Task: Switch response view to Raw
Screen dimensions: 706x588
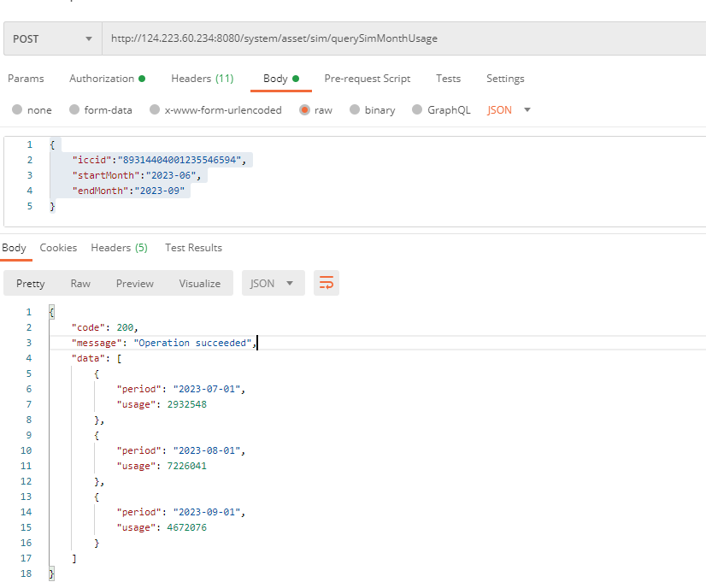Action: pos(80,284)
